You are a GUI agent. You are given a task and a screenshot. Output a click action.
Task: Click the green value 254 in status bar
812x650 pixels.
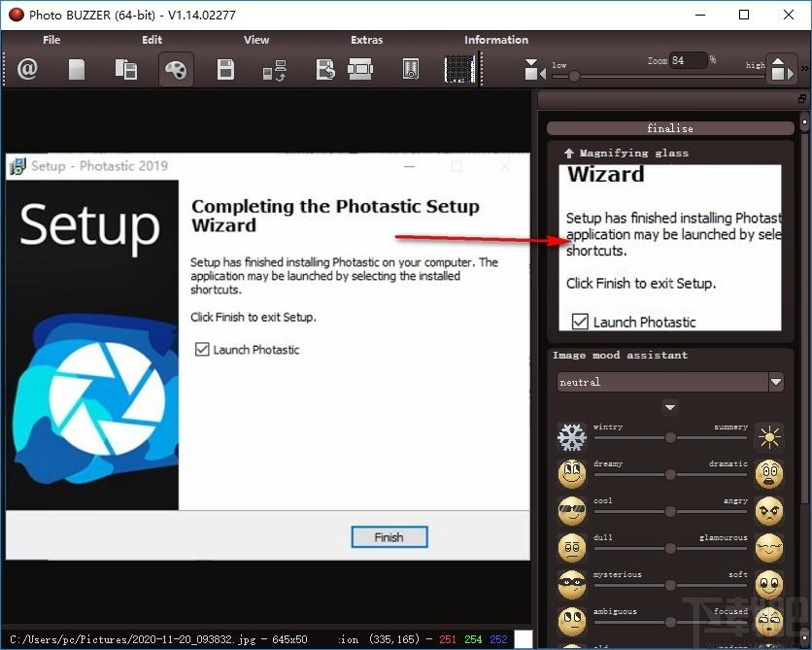(x=473, y=639)
